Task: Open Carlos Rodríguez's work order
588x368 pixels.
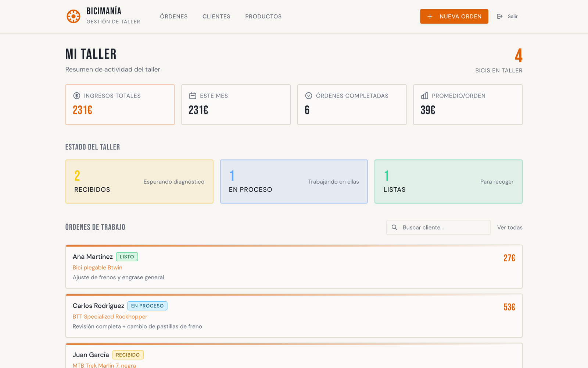Action: click(x=294, y=316)
